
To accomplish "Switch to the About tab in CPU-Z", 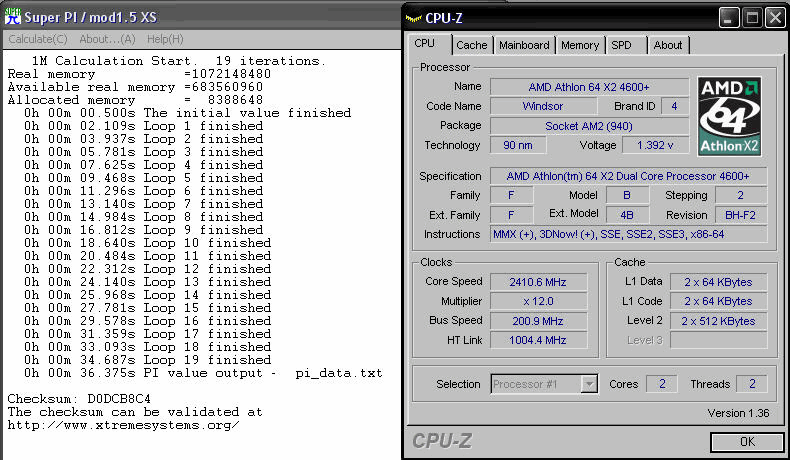I will tap(668, 45).
